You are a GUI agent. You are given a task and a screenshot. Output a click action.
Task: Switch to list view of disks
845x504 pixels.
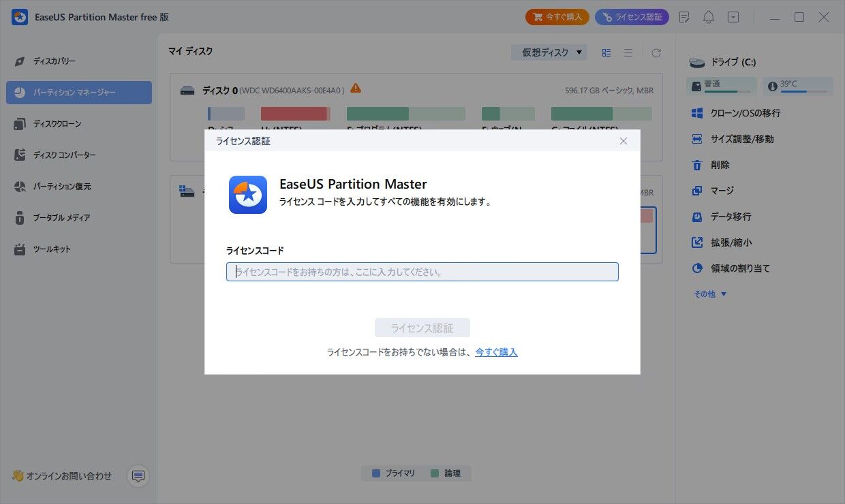tap(628, 52)
